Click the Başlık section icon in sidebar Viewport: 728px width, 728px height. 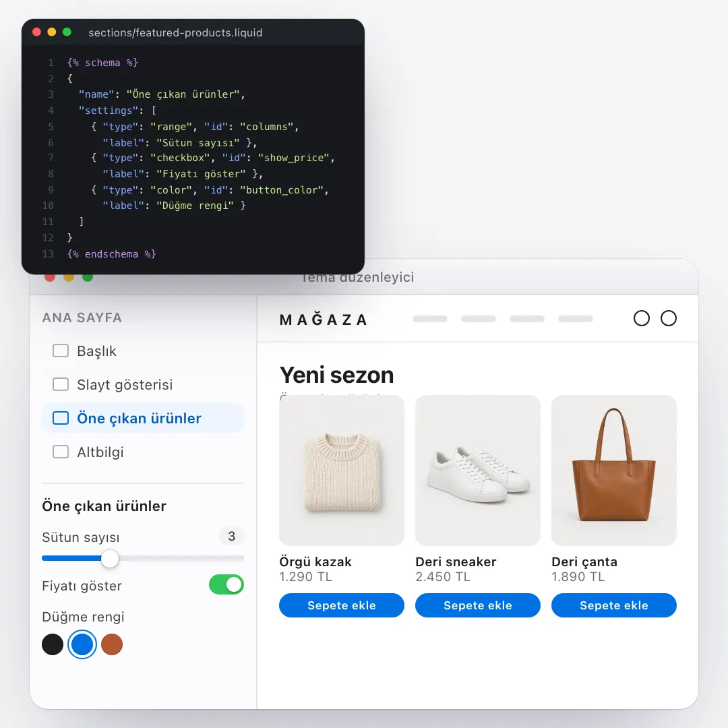[x=61, y=351]
